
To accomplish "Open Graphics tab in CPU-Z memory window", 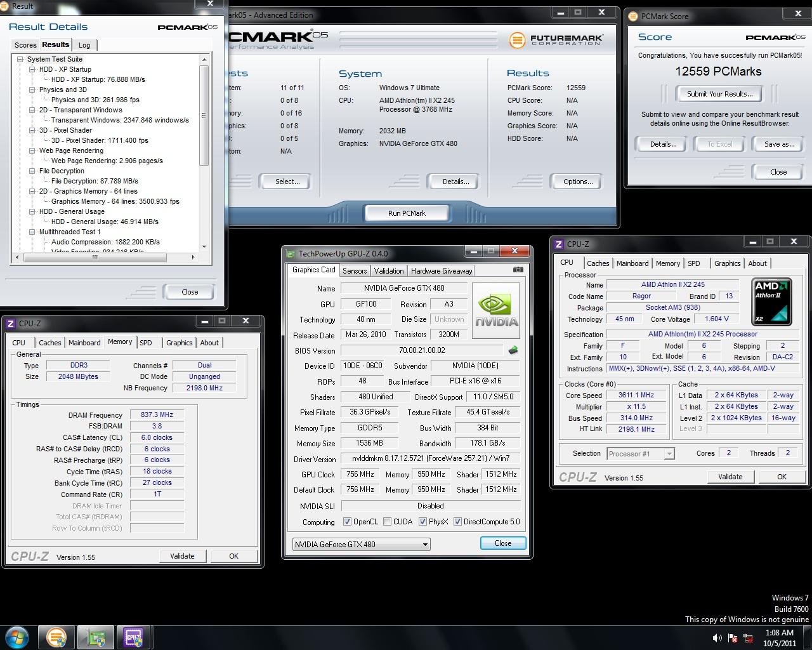I will pyautogui.click(x=180, y=343).
